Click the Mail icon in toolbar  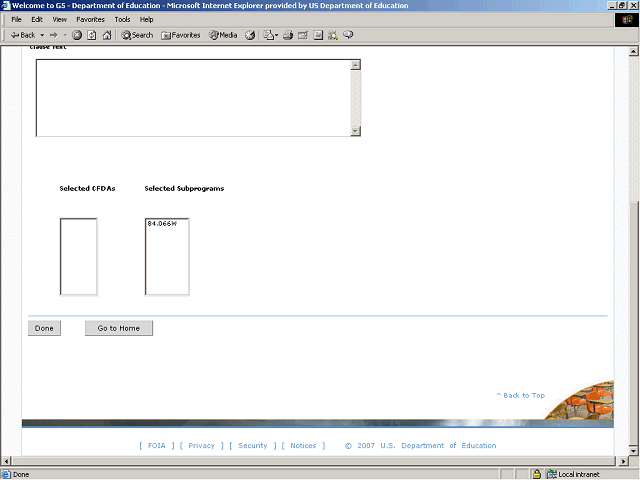(x=268, y=35)
